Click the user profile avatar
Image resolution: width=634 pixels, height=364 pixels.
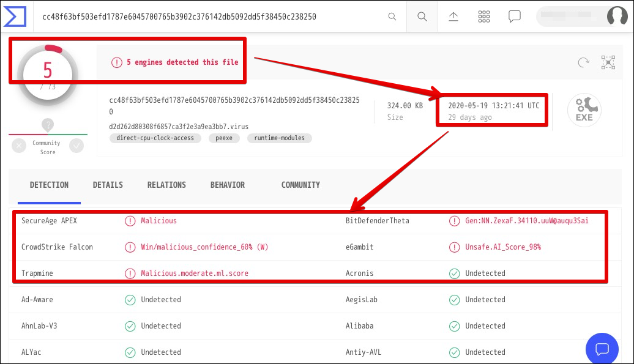point(617,17)
